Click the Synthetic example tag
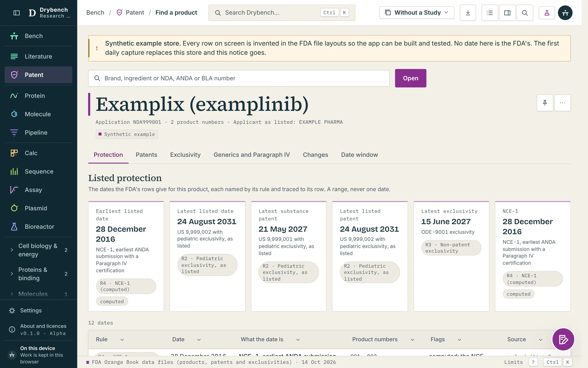This screenshot has height=368, width=588. click(x=127, y=134)
